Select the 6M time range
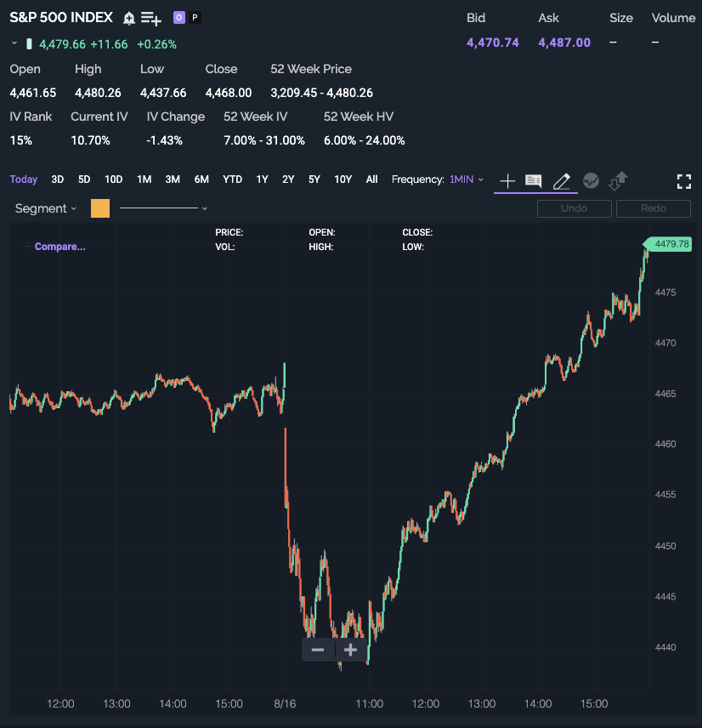 [x=201, y=179]
